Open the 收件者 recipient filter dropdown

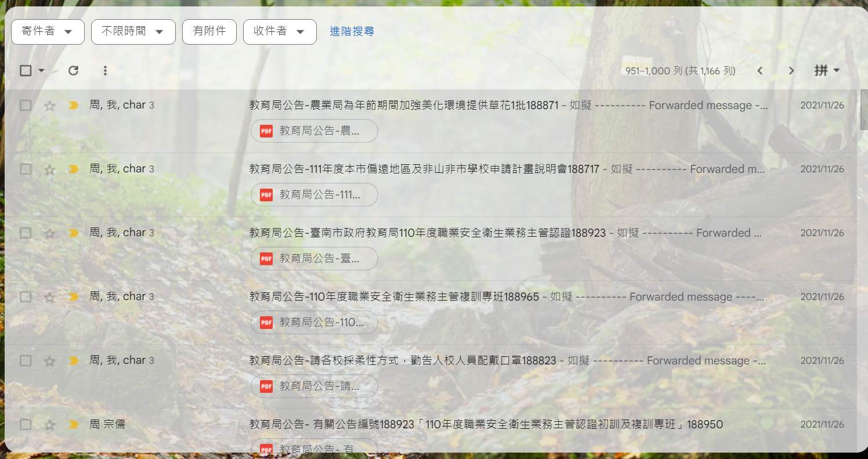tap(279, 31)
